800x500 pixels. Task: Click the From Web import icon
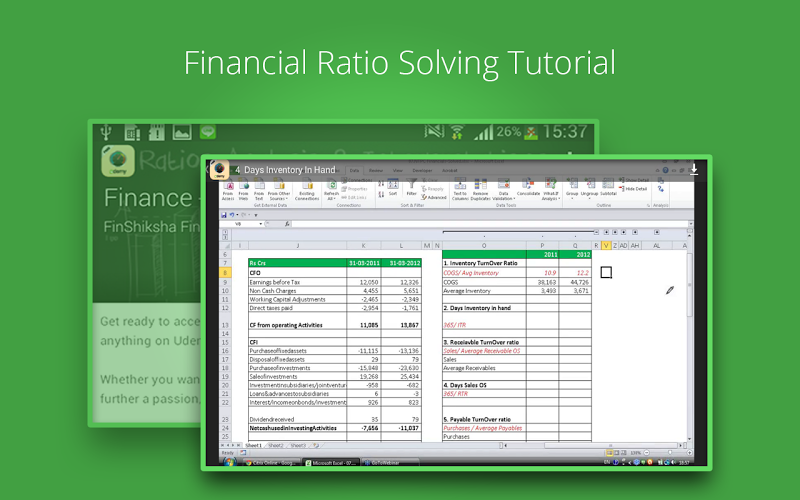(243, 190)
